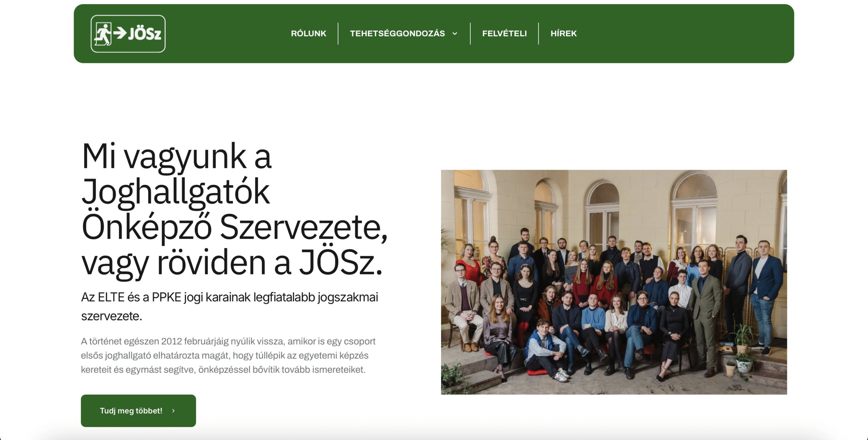Open the group photo of JÖSz members
This screenshot has height=440, width=868.
pos(614,282)
